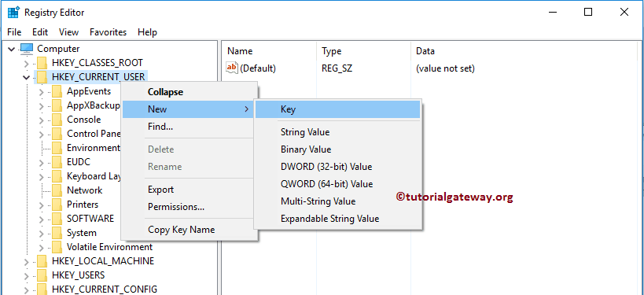The image size is (644, 295).
Task: Click the HKEY_CLASSES_ROOT folder icon
Action: [x=42, y=63]
